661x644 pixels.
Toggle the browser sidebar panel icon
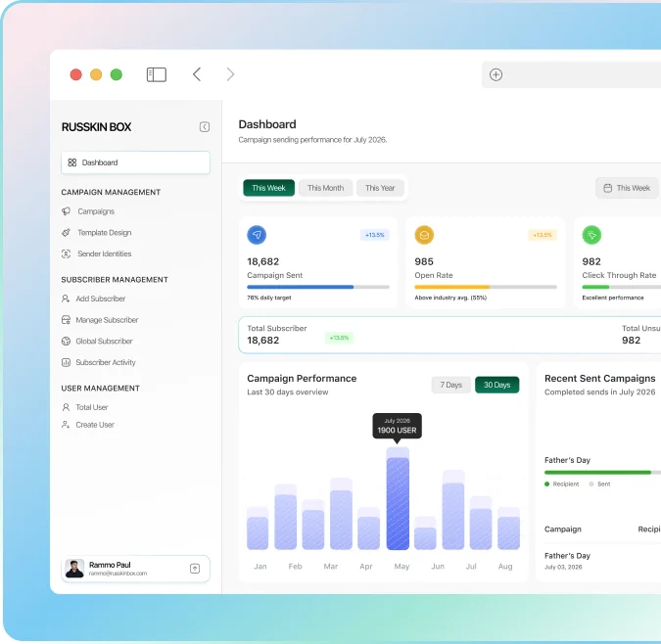pyautogui.click(x=157, y=74)
